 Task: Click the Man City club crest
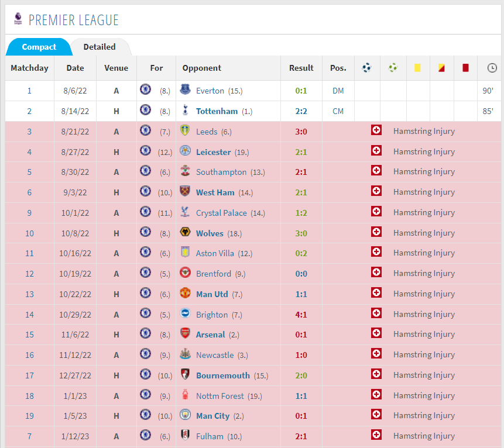[x=185, y=415]
